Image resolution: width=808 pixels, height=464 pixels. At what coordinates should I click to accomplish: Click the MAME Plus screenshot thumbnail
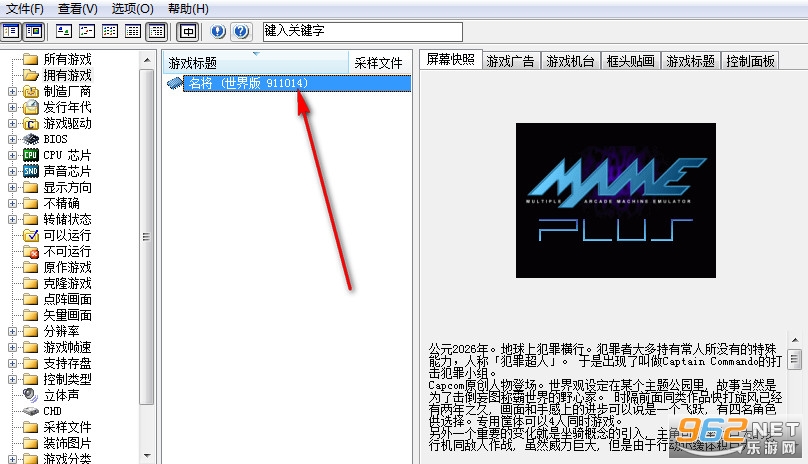616,201
